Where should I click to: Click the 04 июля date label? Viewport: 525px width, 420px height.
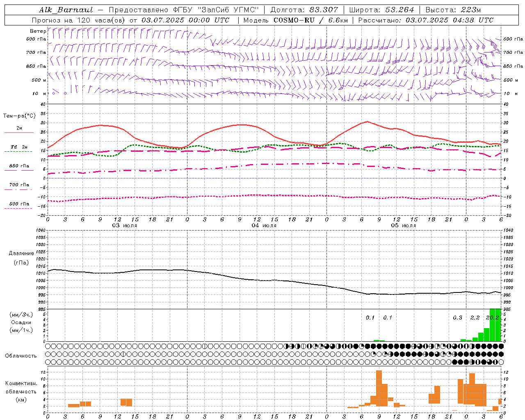[264, 226]
